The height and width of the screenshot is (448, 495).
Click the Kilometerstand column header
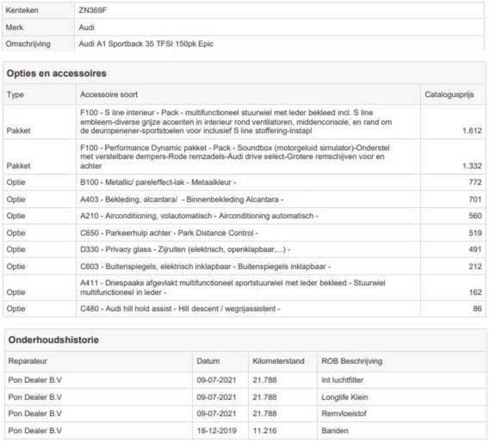(278, 361)
